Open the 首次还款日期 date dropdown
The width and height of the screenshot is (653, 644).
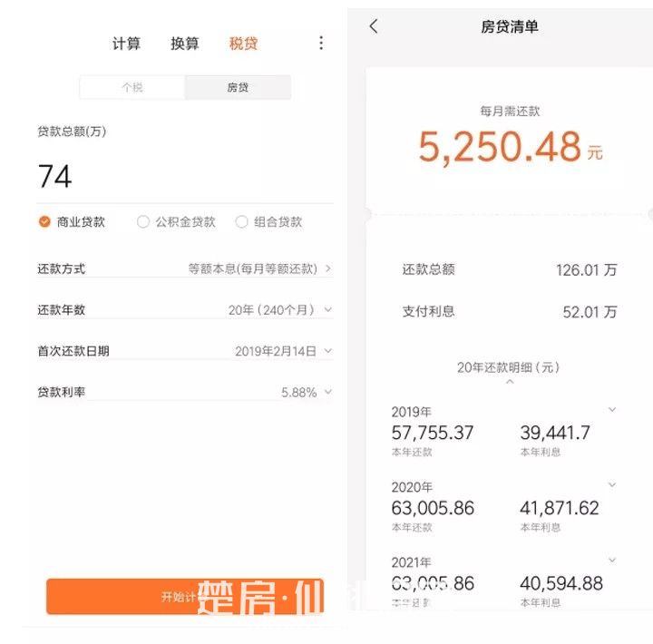coord(327,350)
